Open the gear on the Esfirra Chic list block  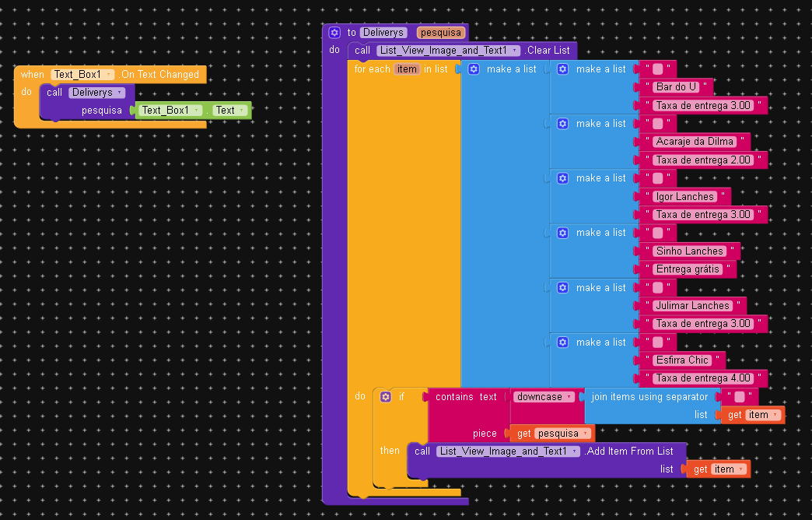pos(563,343)
